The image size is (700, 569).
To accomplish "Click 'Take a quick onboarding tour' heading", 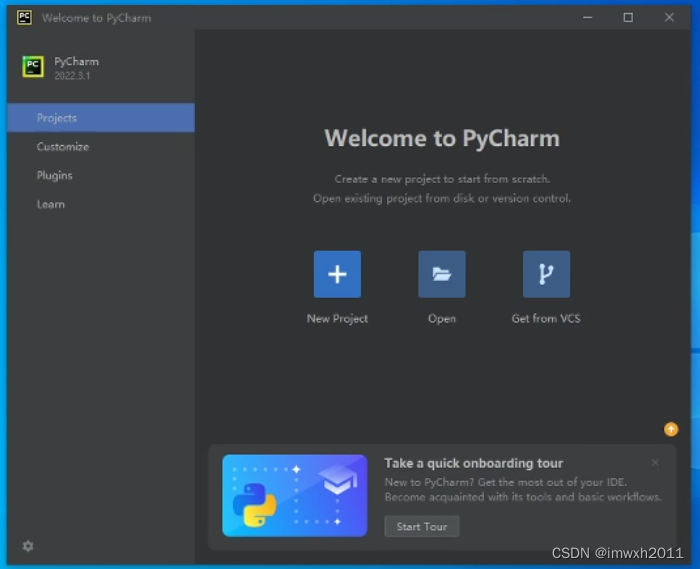I will [x=474, y=463].
